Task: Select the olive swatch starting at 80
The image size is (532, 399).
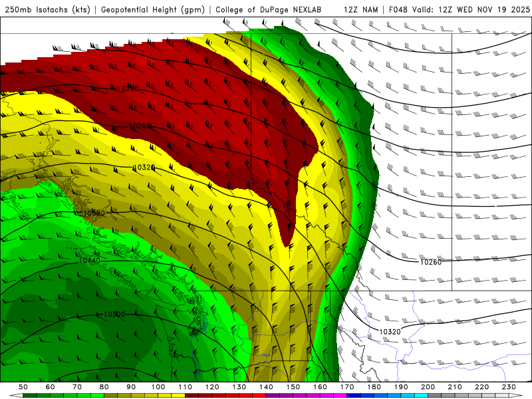Action: point(111,396)
